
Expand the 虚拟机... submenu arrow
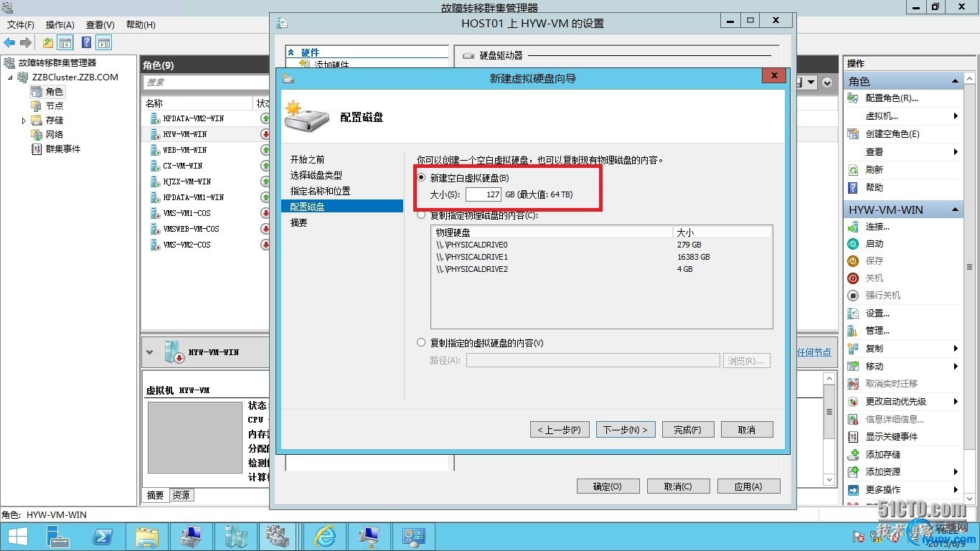coord(956,116)
